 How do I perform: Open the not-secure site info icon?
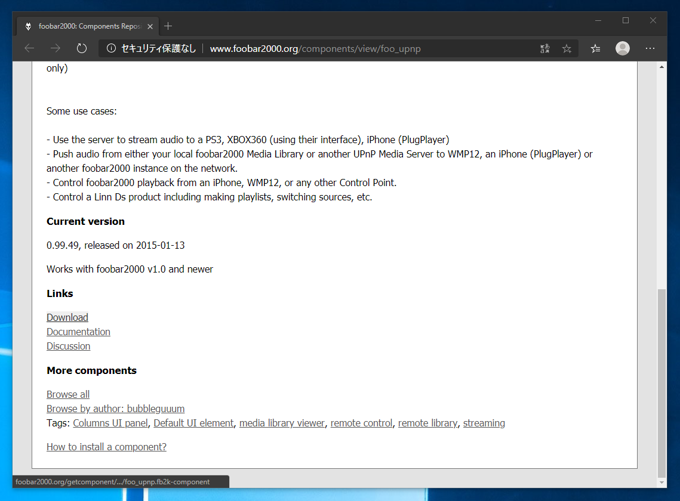(x=111, y=49)
